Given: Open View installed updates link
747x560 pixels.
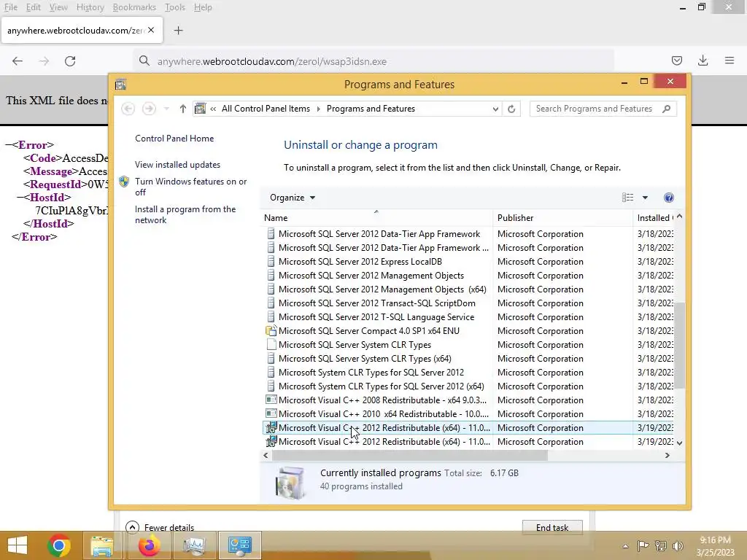Looking at the screenshot, I should (177, 165).
